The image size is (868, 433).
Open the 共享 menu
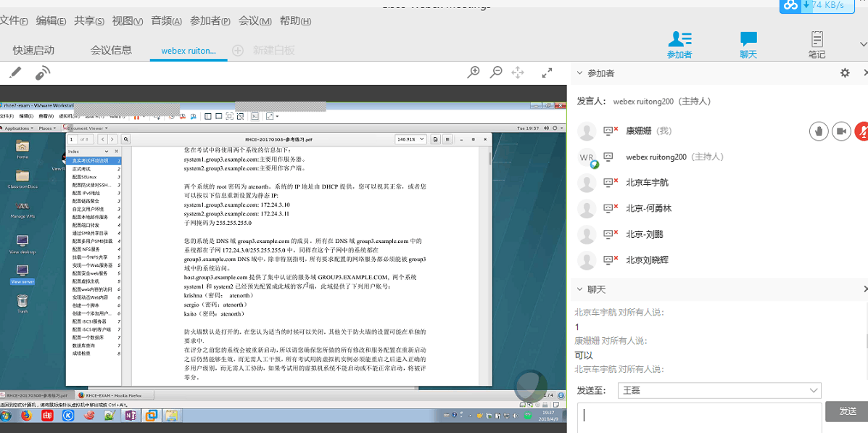(88, 21)
